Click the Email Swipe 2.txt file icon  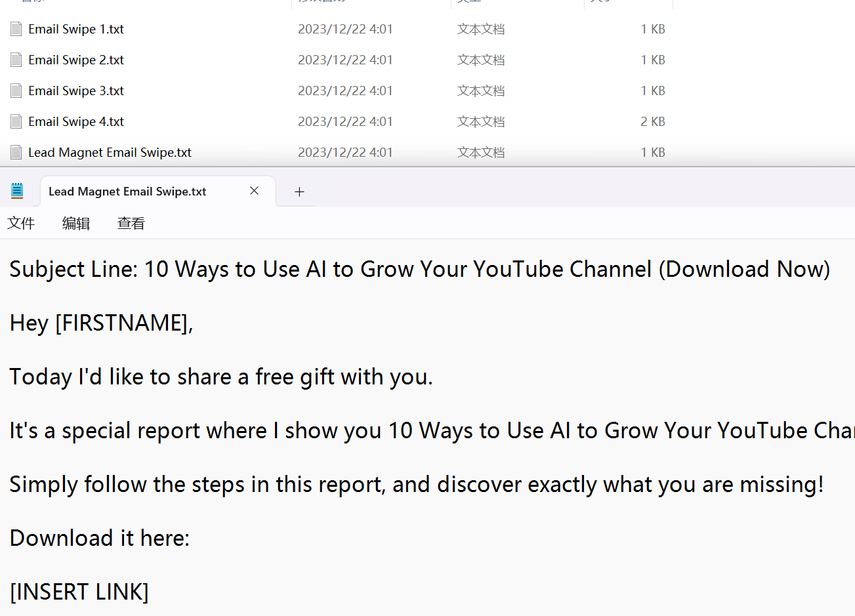coord(16,60)
